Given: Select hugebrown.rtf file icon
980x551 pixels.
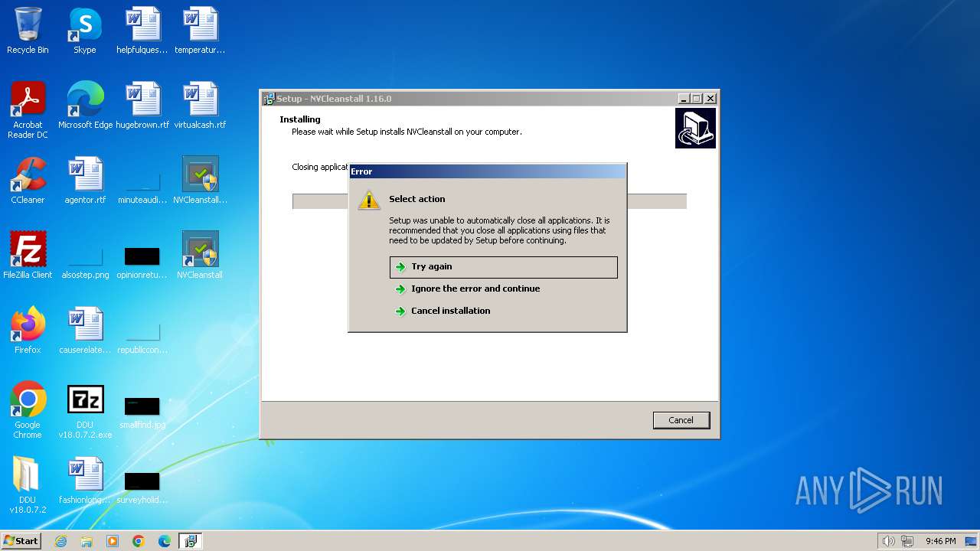Looking at the screenshot, I should pyautogui.click(x=142, y=106).
